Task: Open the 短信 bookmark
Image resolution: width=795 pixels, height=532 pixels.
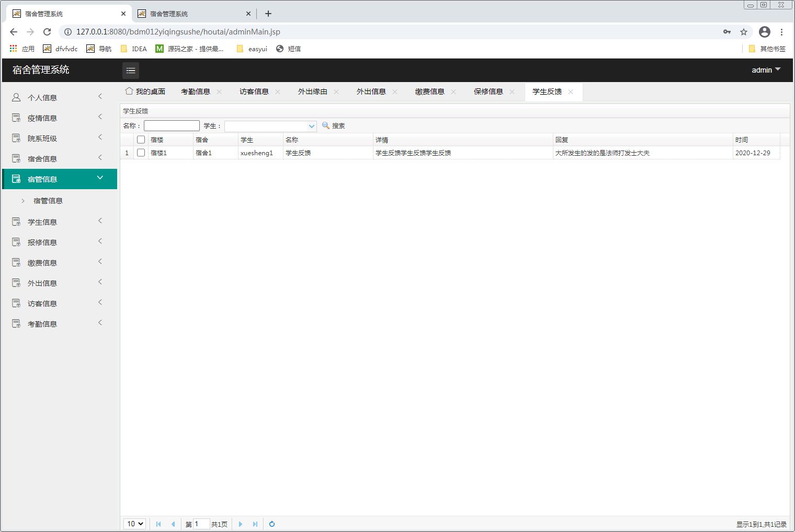Action: tap(288, 49)
